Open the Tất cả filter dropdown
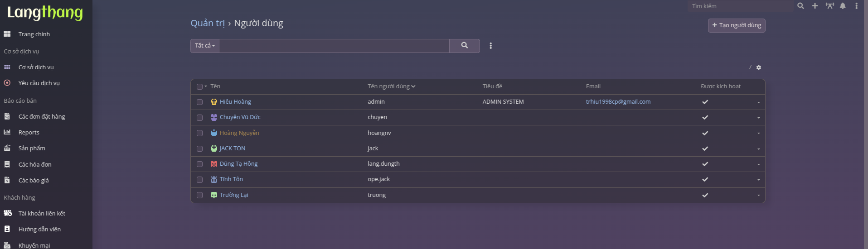The width and height of the screenshot is (868, 249). (205, 46)
